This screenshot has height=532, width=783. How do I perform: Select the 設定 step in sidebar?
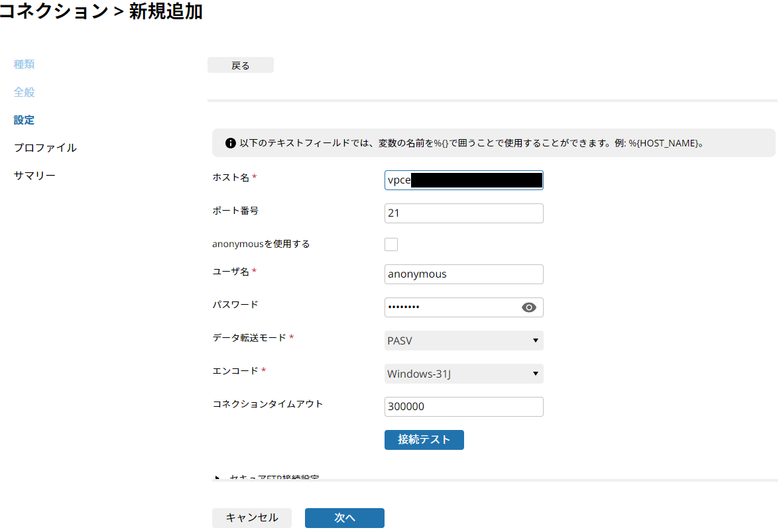point(24,120)
